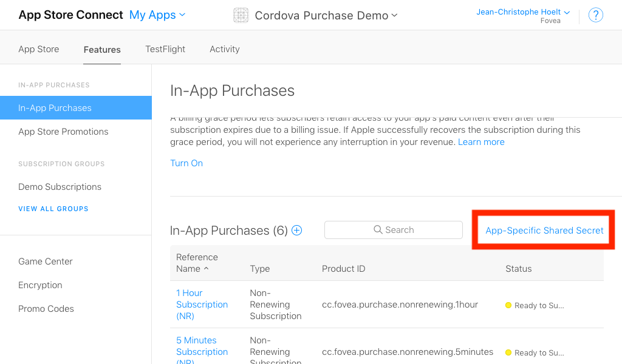Screen dimensions: 622x364
Task: Click the Status column header
Action: 519,269
